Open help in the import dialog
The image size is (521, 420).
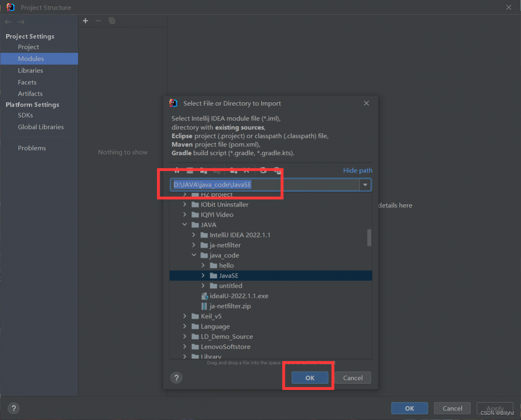click(176, 378)
